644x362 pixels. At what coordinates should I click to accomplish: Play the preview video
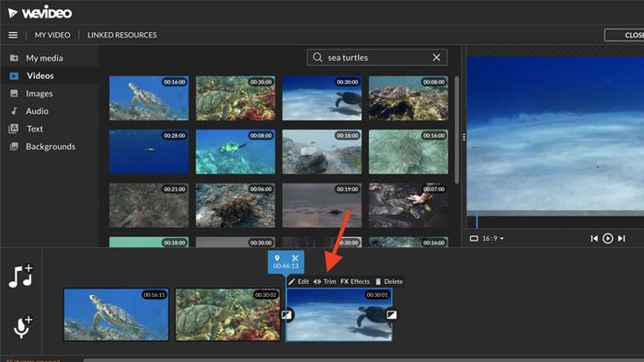tap(607, 238)
